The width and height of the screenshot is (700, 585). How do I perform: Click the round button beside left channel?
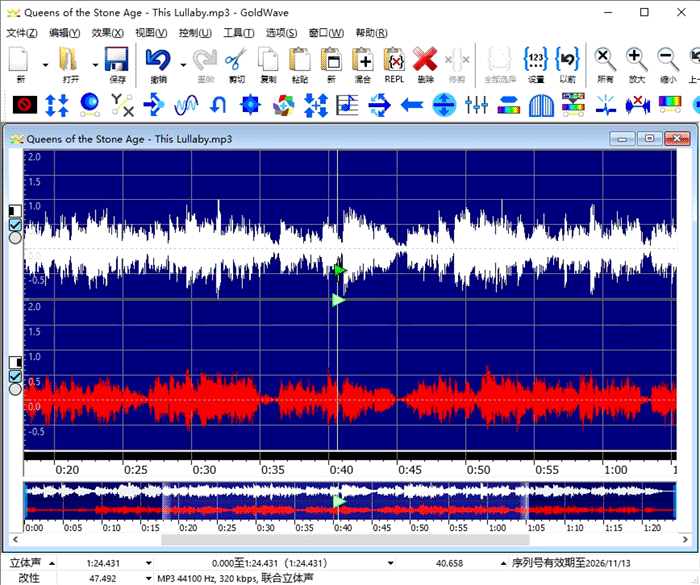pyautogui.click(x=16, y=238)
